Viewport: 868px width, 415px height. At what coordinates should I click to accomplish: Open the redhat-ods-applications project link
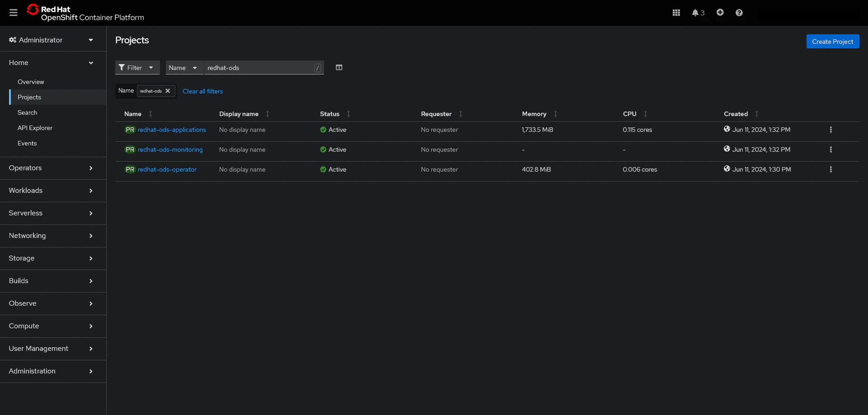[x=172, y=130]
